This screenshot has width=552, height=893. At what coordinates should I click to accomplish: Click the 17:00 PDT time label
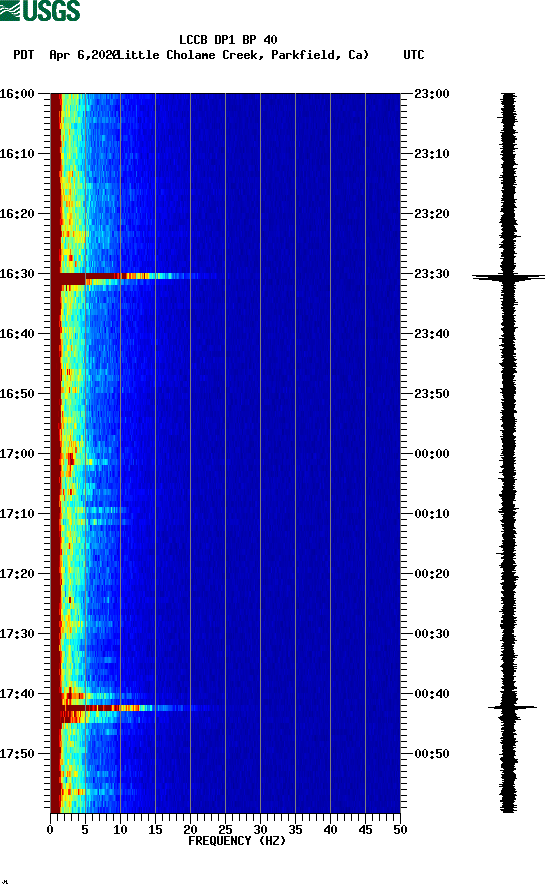[x=17, y=454]
